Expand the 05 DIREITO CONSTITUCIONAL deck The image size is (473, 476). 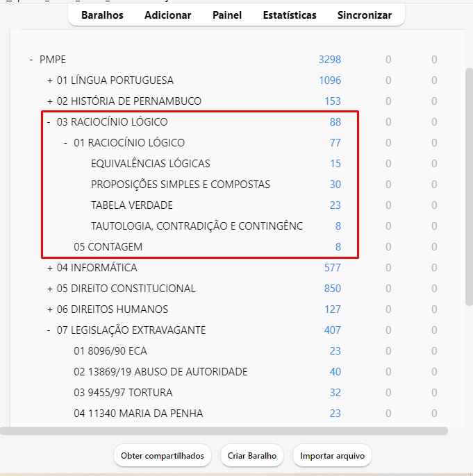(50, 289)
